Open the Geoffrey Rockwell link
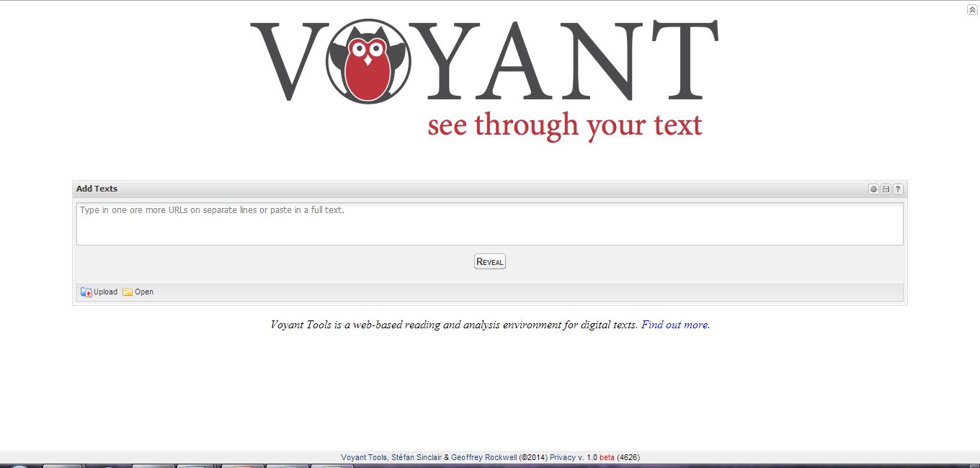Screen dimensions: 980x468 point(484,457)
